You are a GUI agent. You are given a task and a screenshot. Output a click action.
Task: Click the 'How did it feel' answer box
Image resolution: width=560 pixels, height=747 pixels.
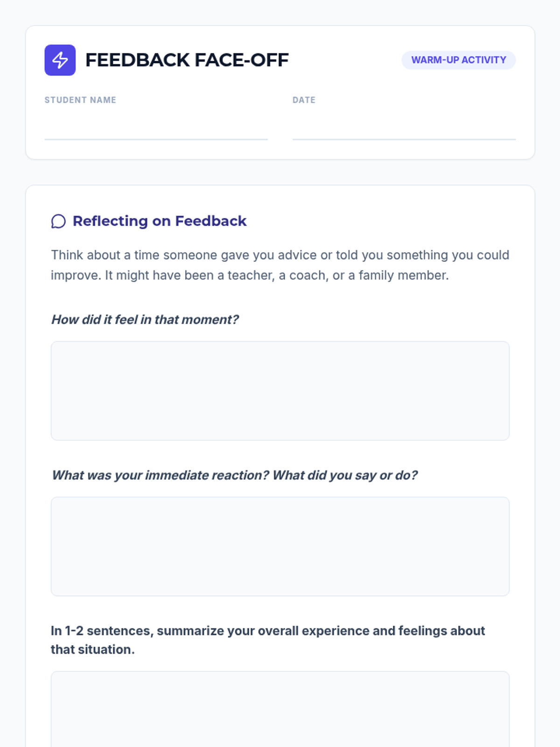coord(280,391)
